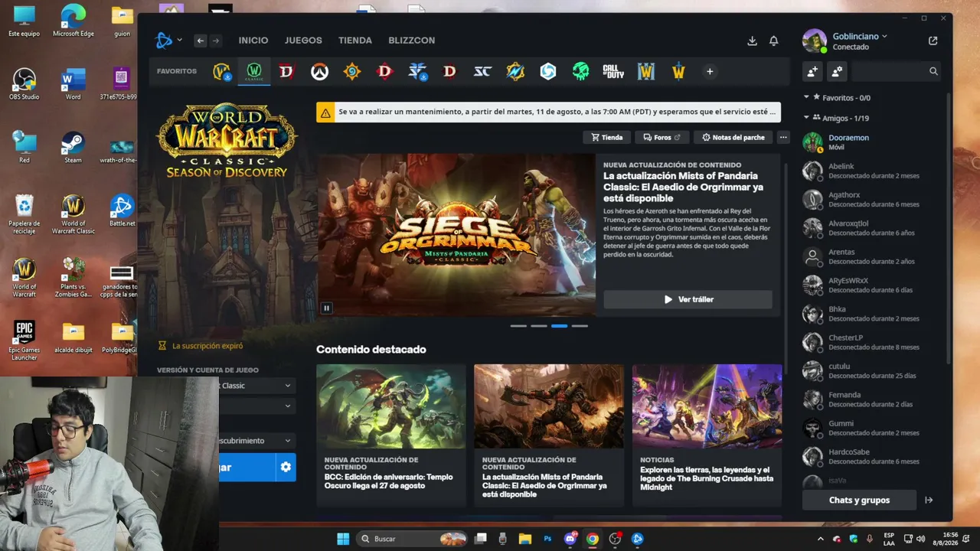
Task: Pause the news carousel
Action: click(326, 308)
